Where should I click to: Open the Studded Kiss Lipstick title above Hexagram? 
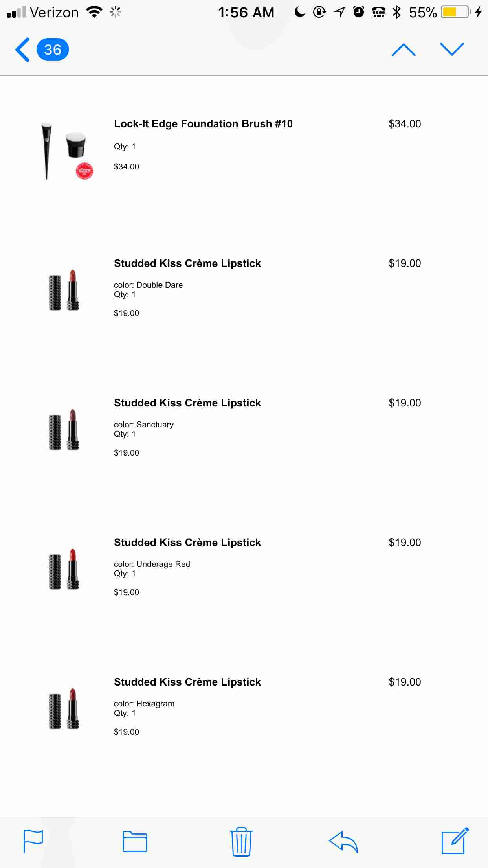pyautogui.click(x=187, y=682)
